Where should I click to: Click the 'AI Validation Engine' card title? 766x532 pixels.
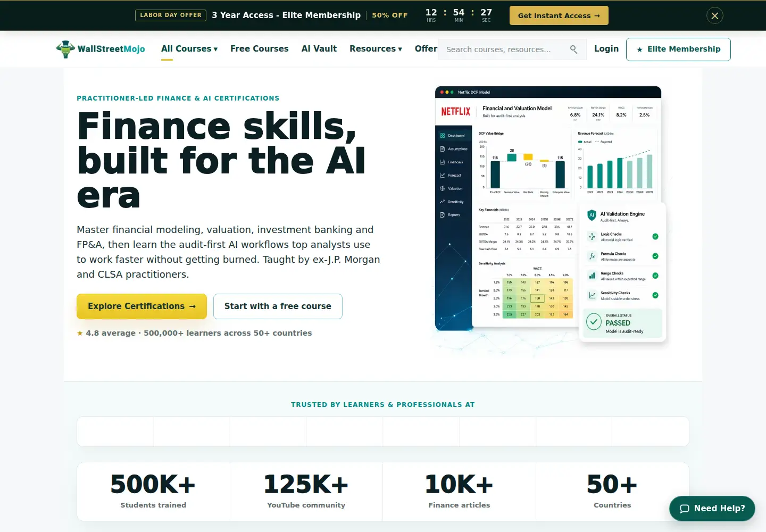(x=622, y=214)
